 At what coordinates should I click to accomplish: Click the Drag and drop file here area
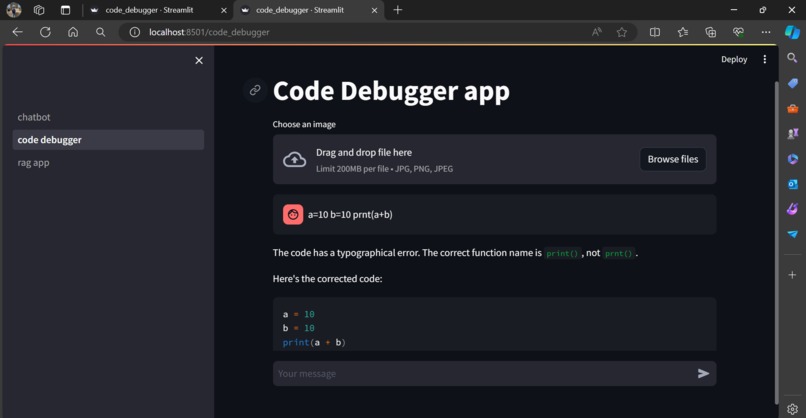(494, 159)
